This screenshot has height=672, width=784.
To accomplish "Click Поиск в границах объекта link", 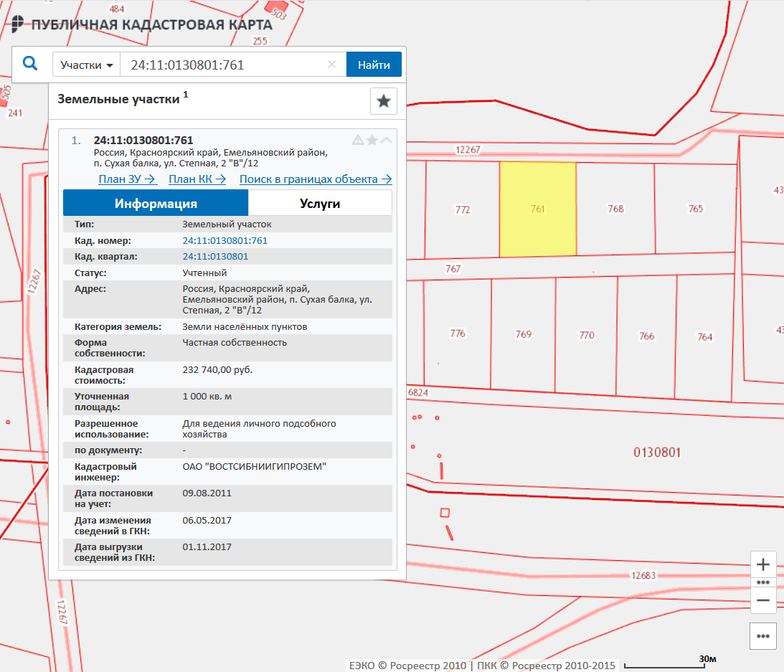I will point(316,179).
